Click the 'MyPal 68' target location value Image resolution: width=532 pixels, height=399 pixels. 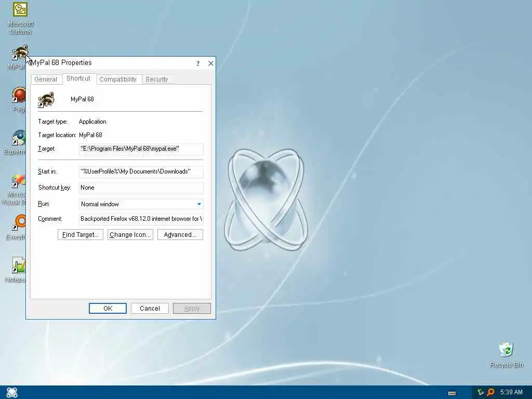coord(90,135)
